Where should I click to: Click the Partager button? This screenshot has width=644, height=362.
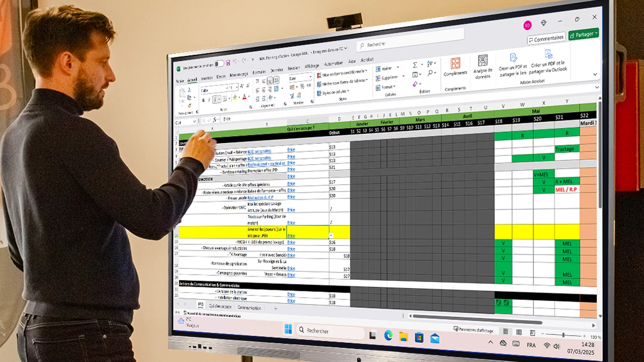[x=583, y=34]
